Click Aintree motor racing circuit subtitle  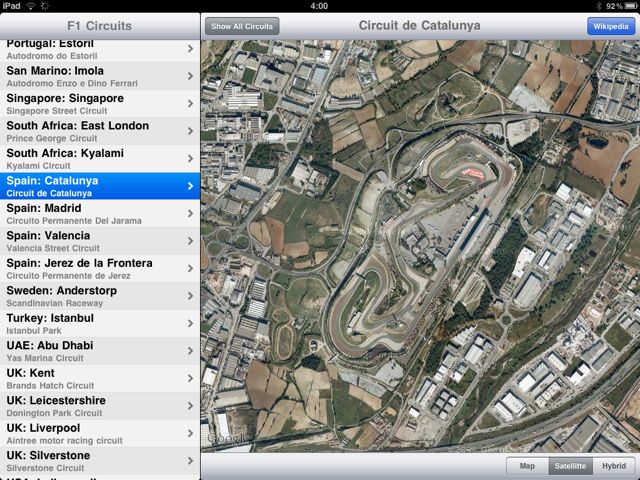(x=64, y=440)
